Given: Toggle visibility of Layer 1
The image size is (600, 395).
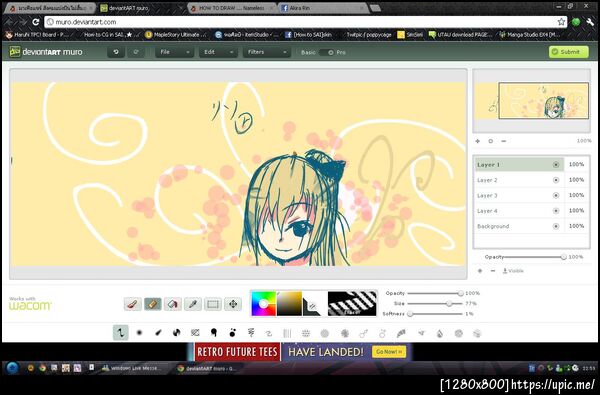Looking at the screenshot, I should [x=556, y=165].
